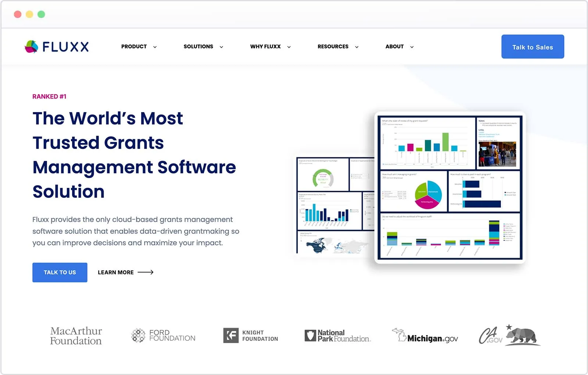
Task: Expand the SOLUTIONS chevron arrow
Action: pyautogui.click(x=221, y=47)
